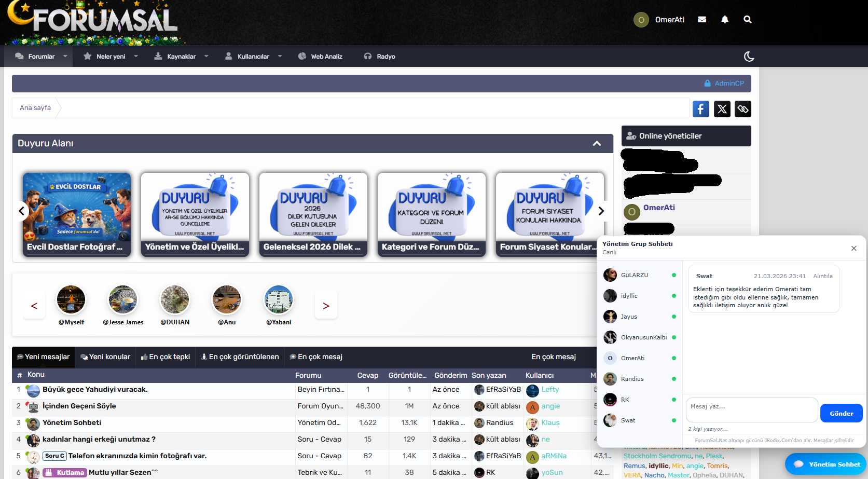Viewport: 868px width, 479px height.
Task: Open the messages envelope icon
Action: coord(702,19)
